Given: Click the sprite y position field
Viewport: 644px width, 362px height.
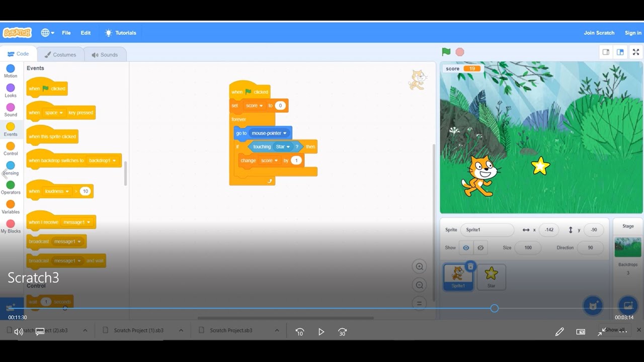Looking at the screenshot, I should (x=594, y=230).
